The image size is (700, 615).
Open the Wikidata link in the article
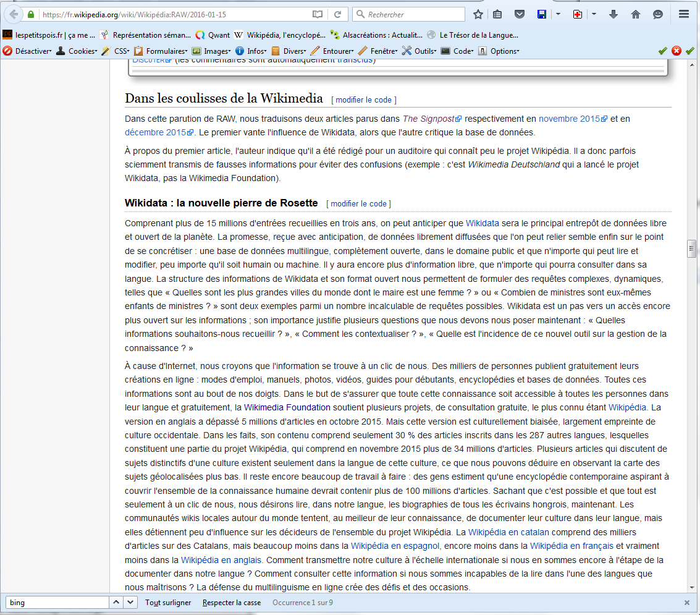coord(482,223)
